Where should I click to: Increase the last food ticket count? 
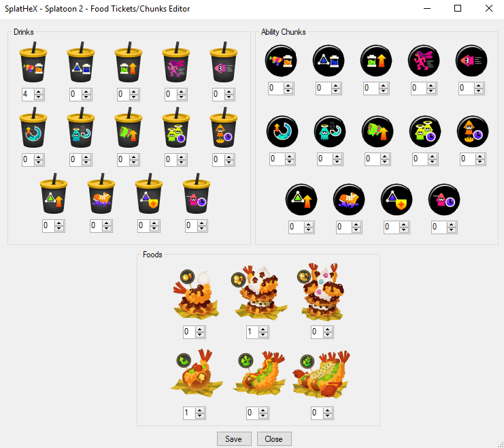(328, 411)
